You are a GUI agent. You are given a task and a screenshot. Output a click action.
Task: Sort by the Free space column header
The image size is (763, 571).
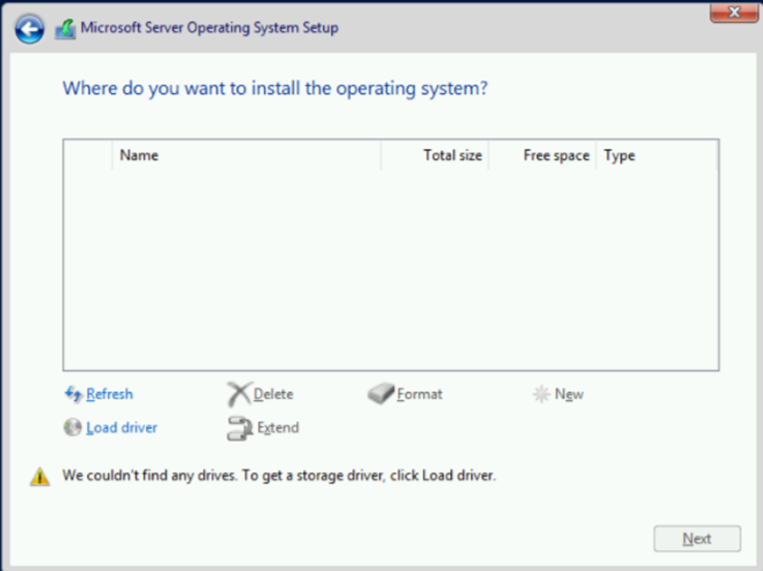(542, 155)
